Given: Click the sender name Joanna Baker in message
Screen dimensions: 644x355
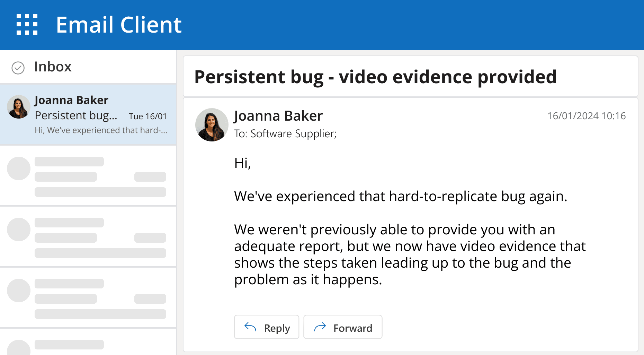Looking at the screenshot, I should click(x=278, y=116).
